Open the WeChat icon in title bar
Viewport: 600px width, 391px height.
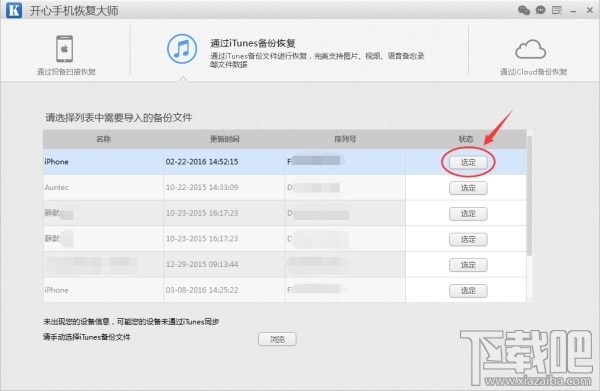click(523, 10)
